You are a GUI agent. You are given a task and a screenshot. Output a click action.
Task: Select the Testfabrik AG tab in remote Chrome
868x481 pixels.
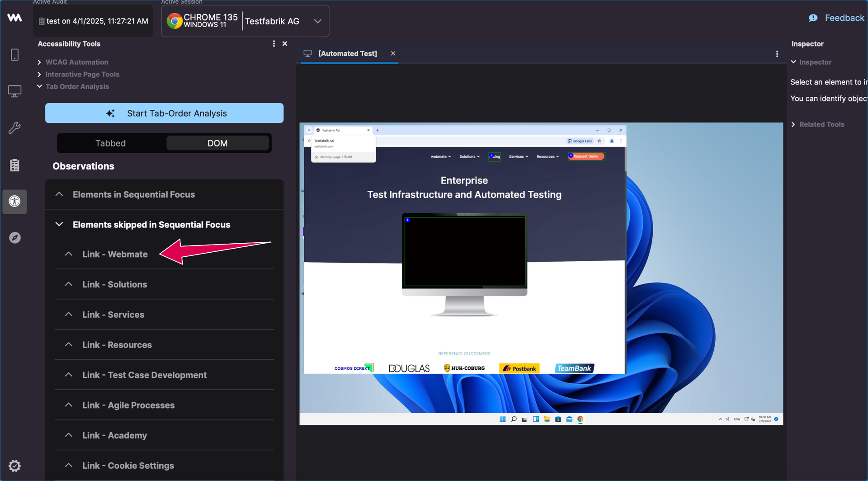click(343, 130)
